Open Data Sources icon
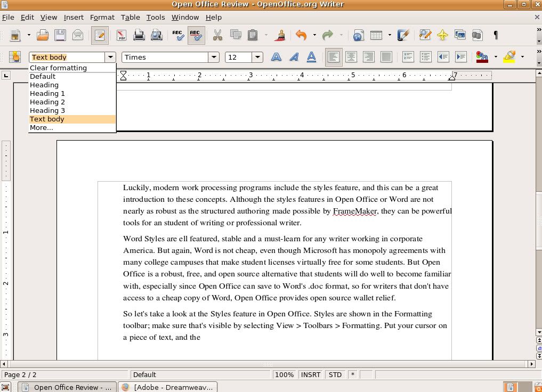This screenshot has height=392, width=542. [x=478, y=35]
